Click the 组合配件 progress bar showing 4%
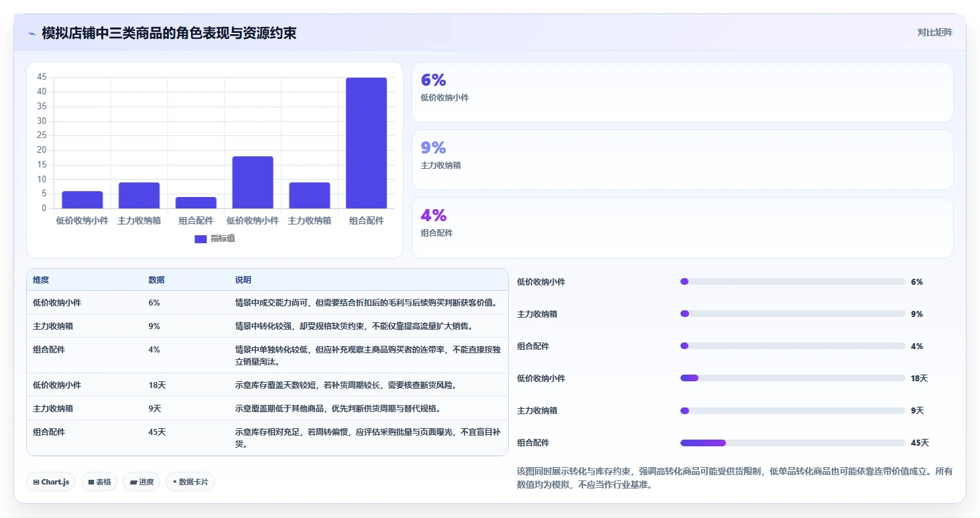This screenshot has height=518, width=980. (793, 346)
